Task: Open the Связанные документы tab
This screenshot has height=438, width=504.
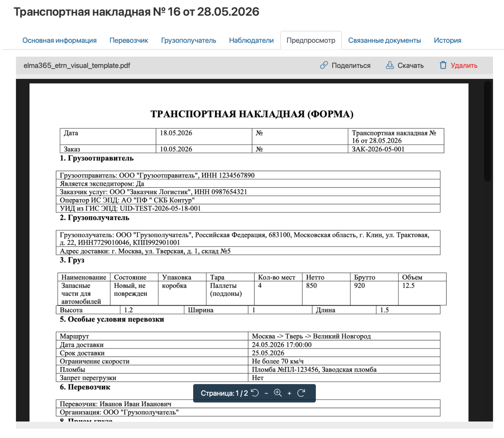Action: (384, 40)
